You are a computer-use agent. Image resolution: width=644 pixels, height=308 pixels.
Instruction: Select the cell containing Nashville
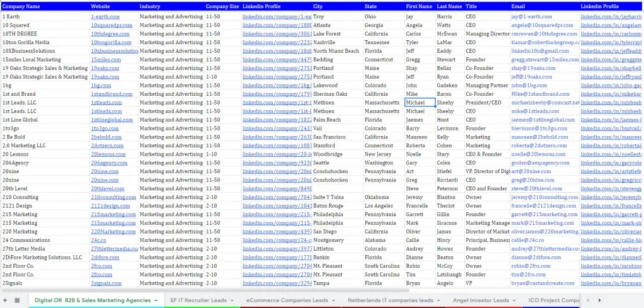coord(338,42)
